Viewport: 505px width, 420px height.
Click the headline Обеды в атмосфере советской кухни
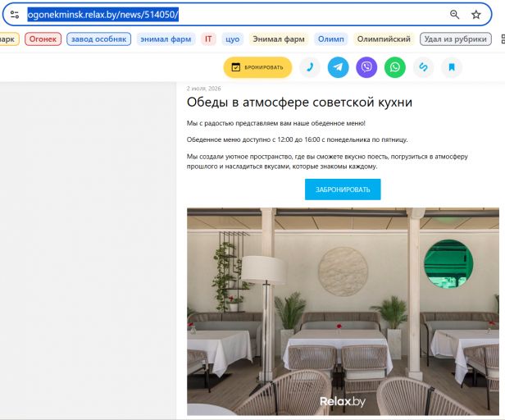coord(299,103)
